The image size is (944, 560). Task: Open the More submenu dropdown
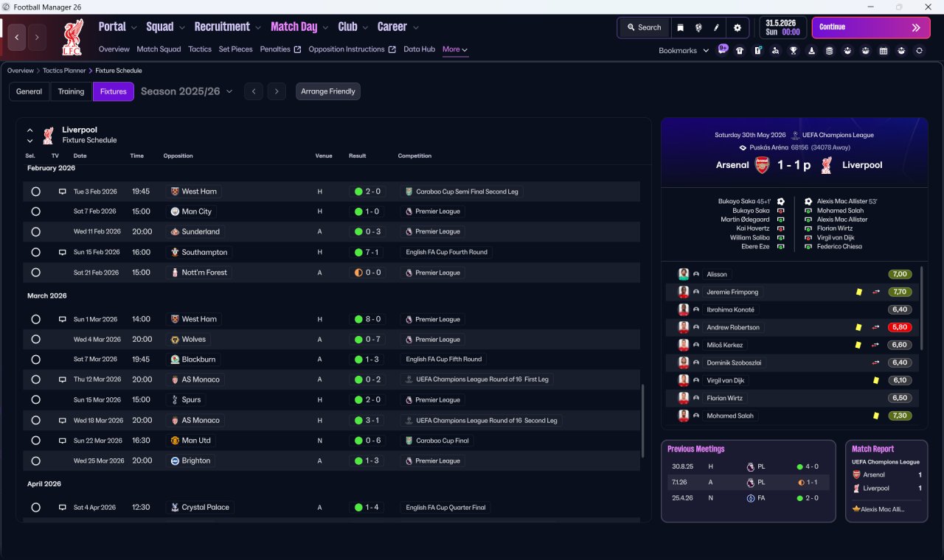point(455,50)
